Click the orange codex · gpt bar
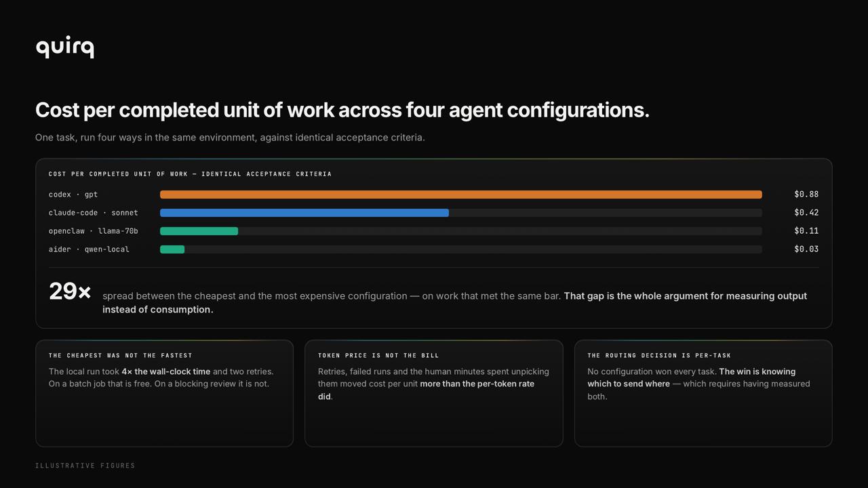This screenshot has height=488, width=868. 461,195
